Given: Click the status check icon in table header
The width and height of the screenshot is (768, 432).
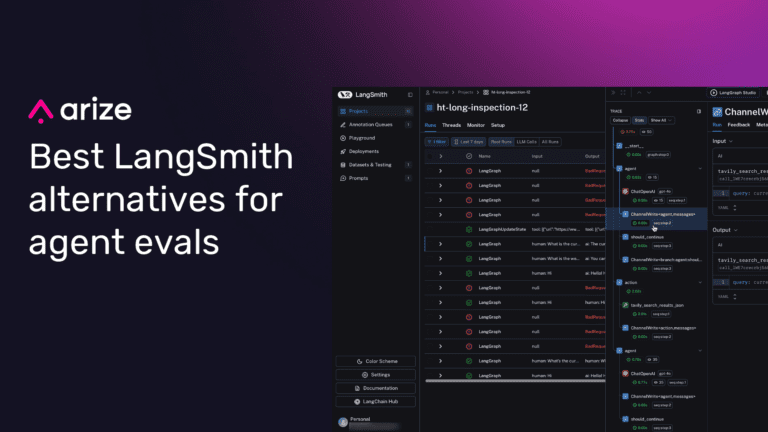Looking at the screenshot, I should (x=469, y=156).
